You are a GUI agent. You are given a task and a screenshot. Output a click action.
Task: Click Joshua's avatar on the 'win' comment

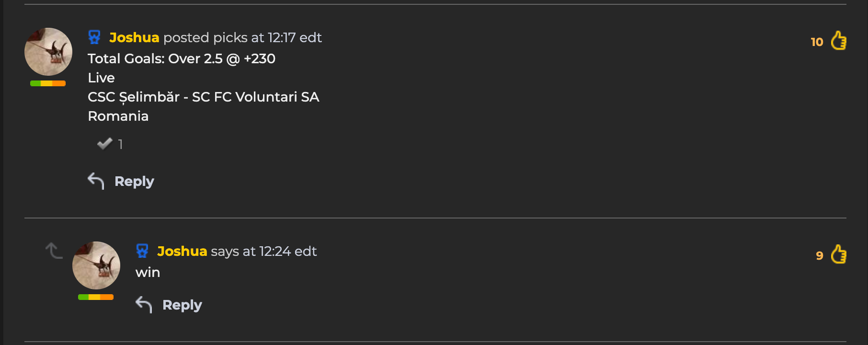click(x=96, y=265)
